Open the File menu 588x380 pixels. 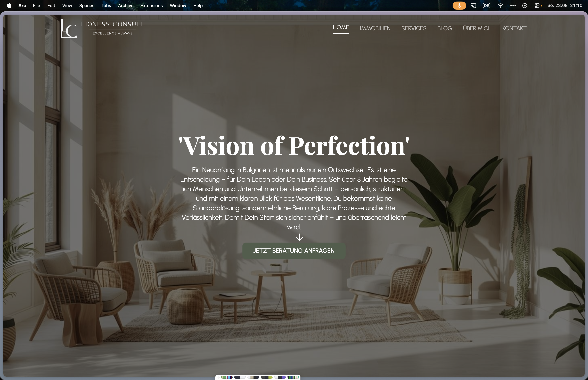pyautogui.click(x=37, y=5)
